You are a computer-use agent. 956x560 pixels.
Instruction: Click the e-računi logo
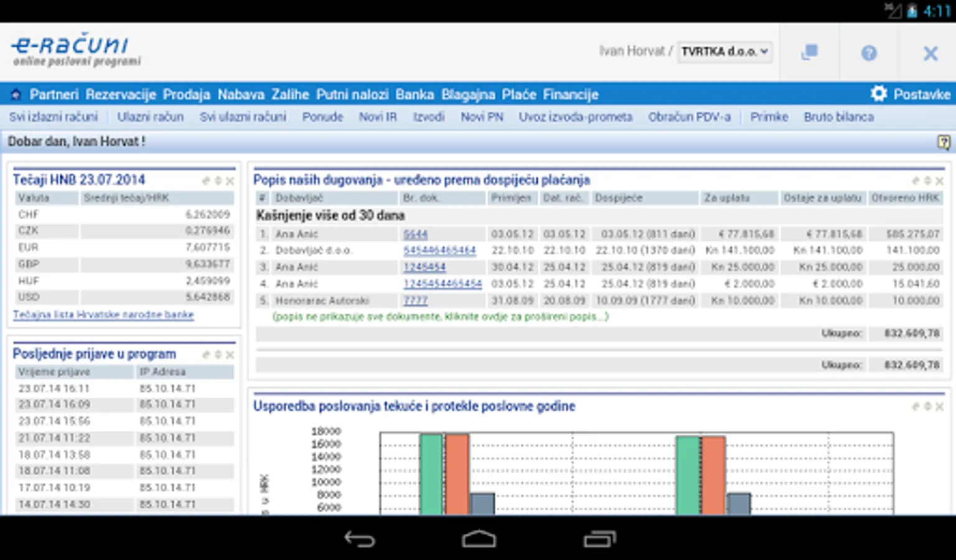coord(76,50)
